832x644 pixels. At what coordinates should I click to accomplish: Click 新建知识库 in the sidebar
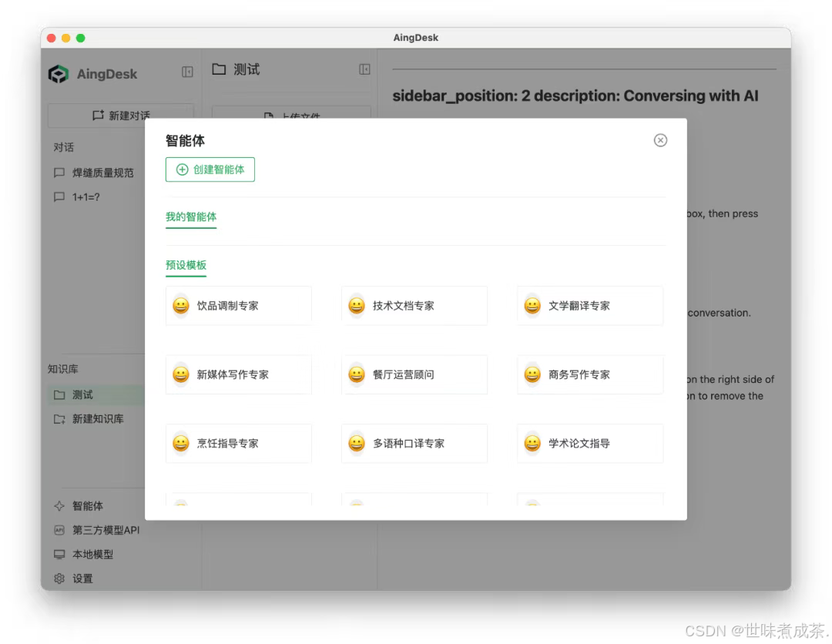96,419
